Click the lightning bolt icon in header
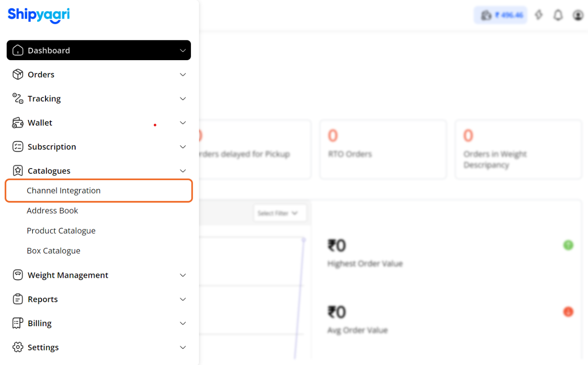588x365 pixels. 538,15
